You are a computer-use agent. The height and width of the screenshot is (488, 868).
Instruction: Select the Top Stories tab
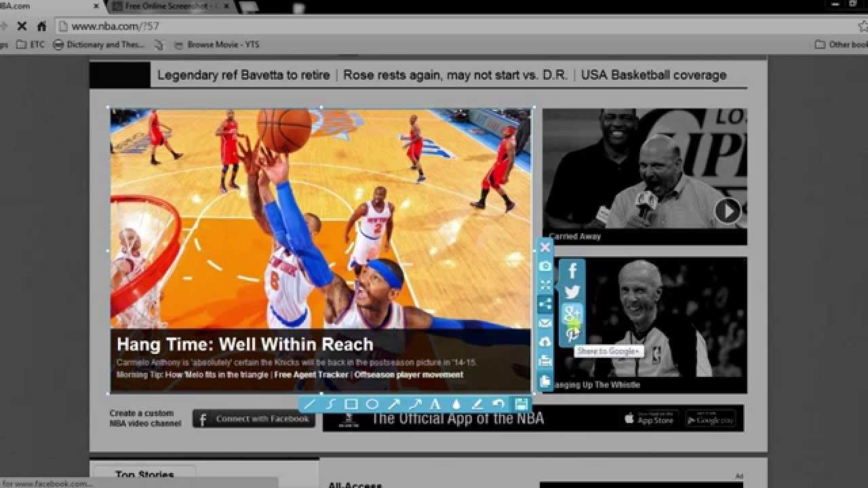click(144, 474)
